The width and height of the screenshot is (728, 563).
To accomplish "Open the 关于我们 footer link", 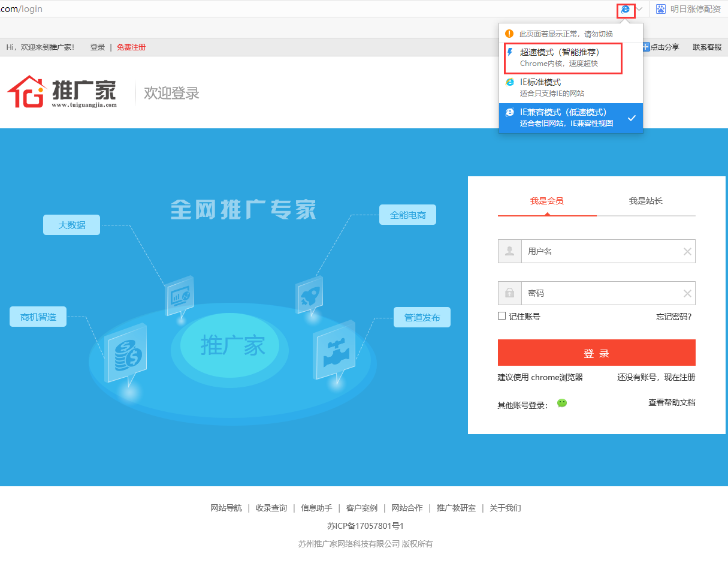I will tap(505, 508).
